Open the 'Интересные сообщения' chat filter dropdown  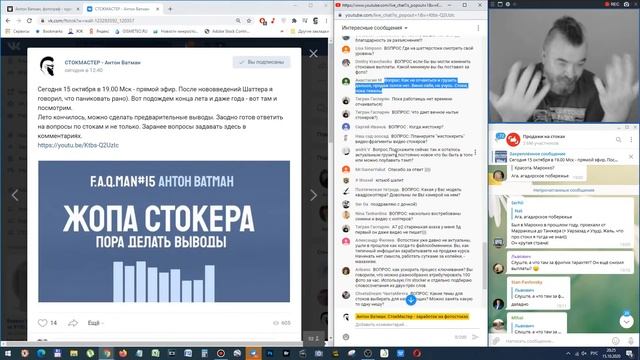coord(374,28)
